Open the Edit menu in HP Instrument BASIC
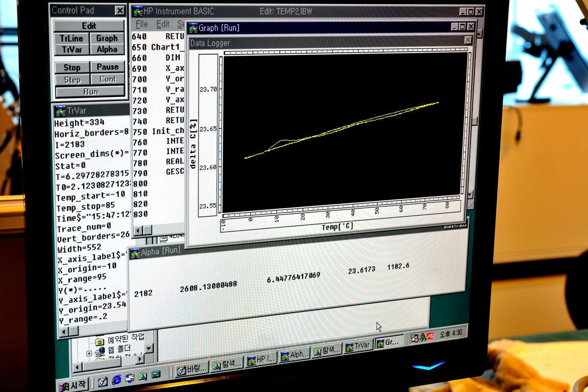The width and height of the screenshot is (588, 392). coord(162,24)
